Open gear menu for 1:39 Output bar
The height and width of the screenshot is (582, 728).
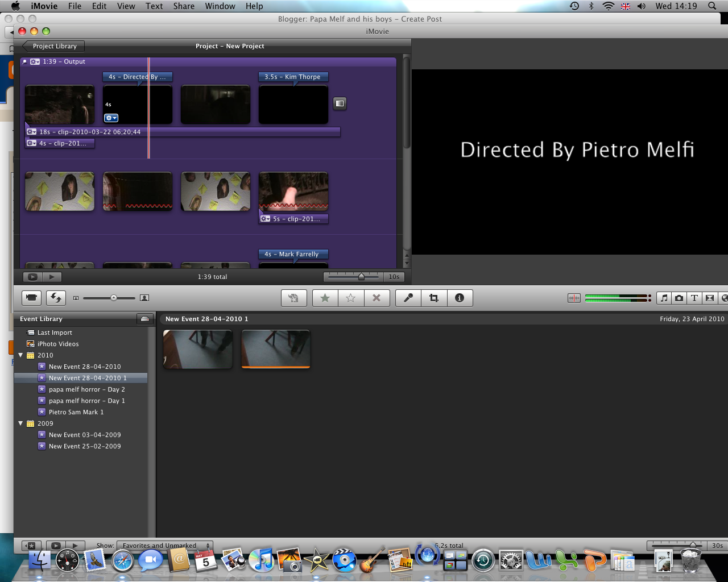pyautogui.click(x=35, y=61)
